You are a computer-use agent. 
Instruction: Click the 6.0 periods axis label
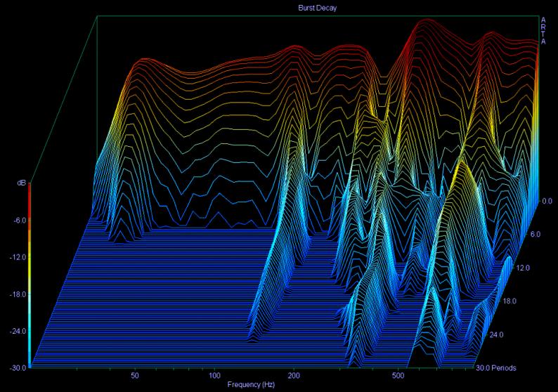point(536,235)
